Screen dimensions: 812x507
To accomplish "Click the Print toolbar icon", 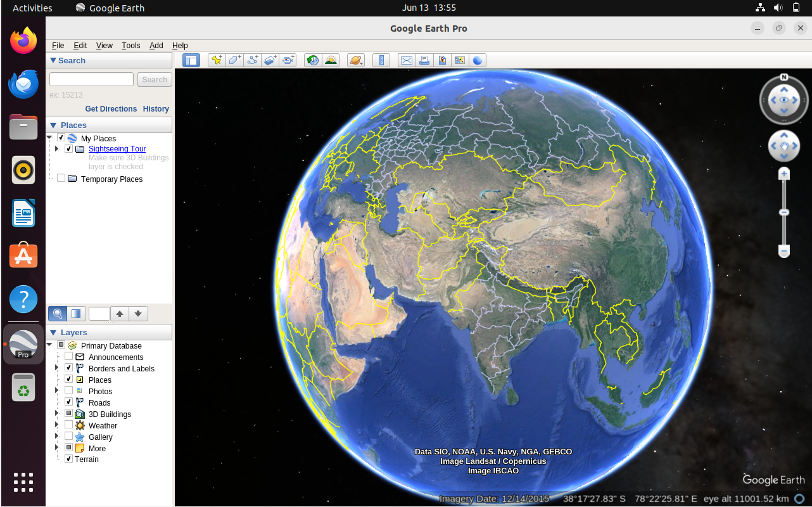I will tap(424, 60).
